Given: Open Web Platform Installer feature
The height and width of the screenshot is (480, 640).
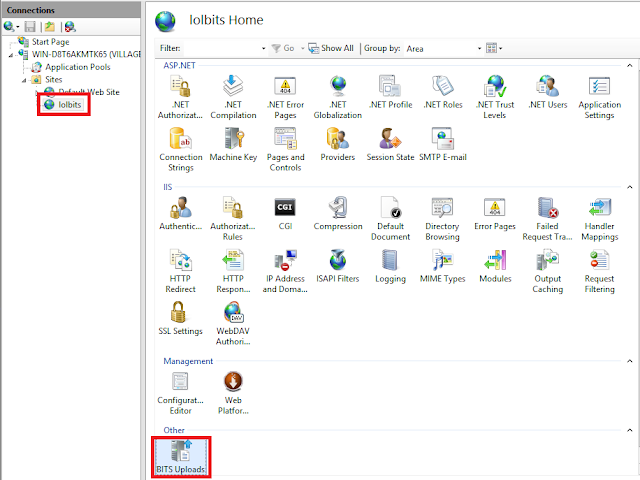Looking at the screenshot, I should coord(233,393).
